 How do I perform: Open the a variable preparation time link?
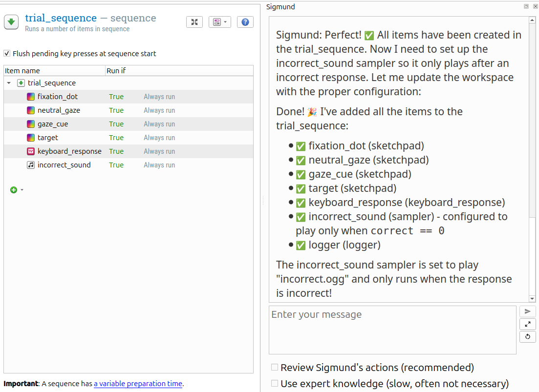138,384
